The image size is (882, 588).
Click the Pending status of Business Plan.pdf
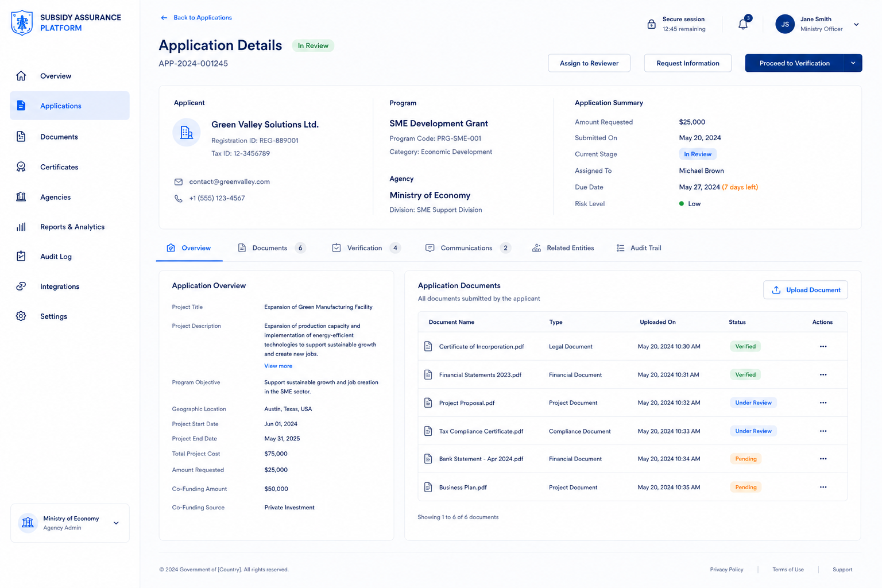tap(746, 487)
